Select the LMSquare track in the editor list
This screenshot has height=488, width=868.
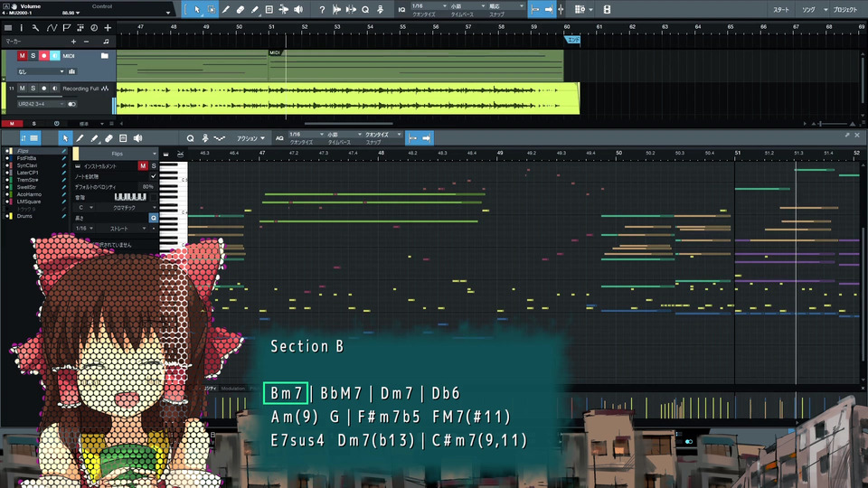(29, 202)
